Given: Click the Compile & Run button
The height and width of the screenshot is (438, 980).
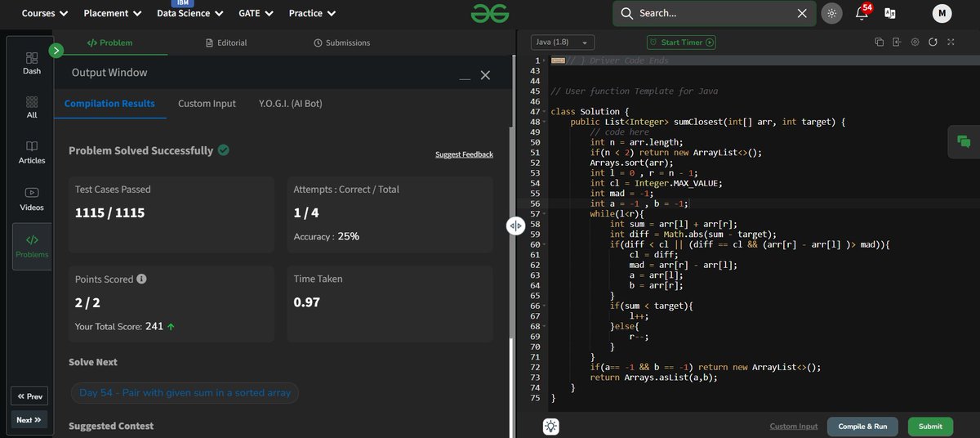Looking at the screenshot, I should (x=862, y=427).
